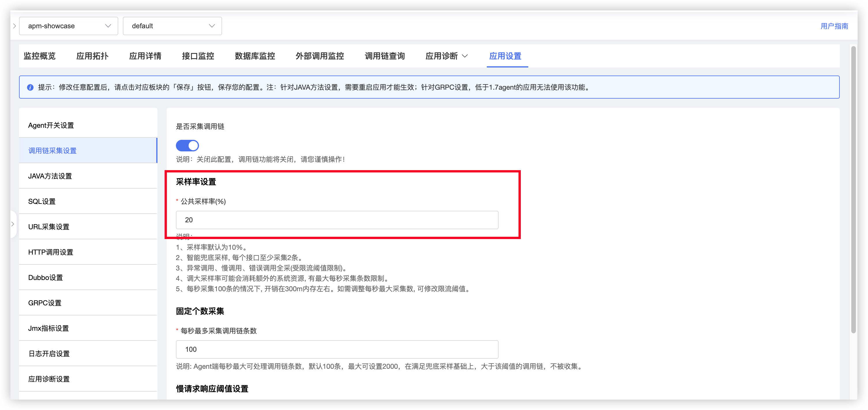This screenshot has height=410, width=868.
Task: Click the note starting with 调大采样率可能会消耗
Action: point(283,279)
